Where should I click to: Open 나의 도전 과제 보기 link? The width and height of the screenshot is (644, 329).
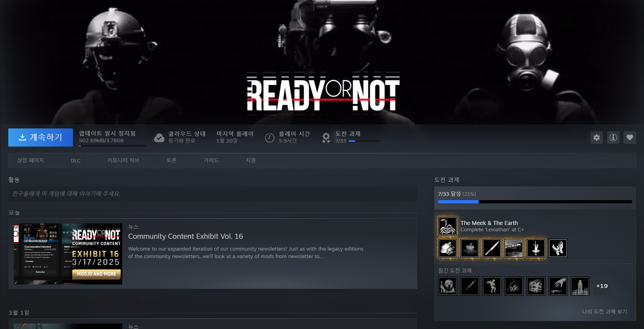pyautogui.click(x=605, y=311)
